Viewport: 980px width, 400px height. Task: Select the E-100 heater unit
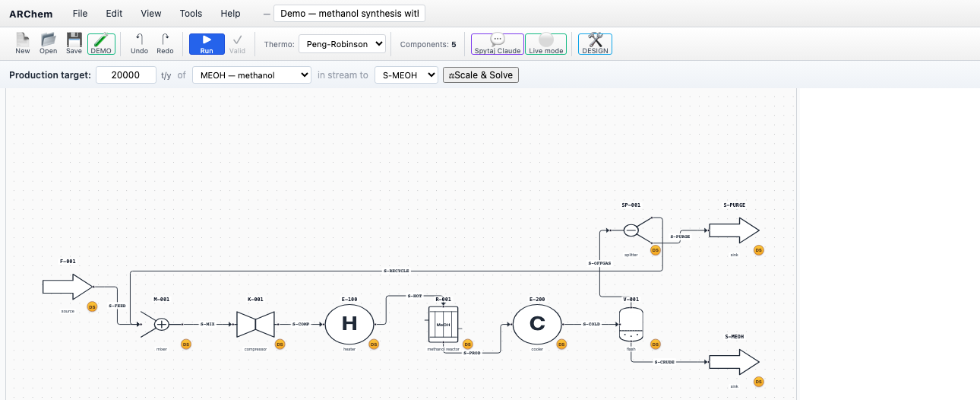tap(349, 324)
